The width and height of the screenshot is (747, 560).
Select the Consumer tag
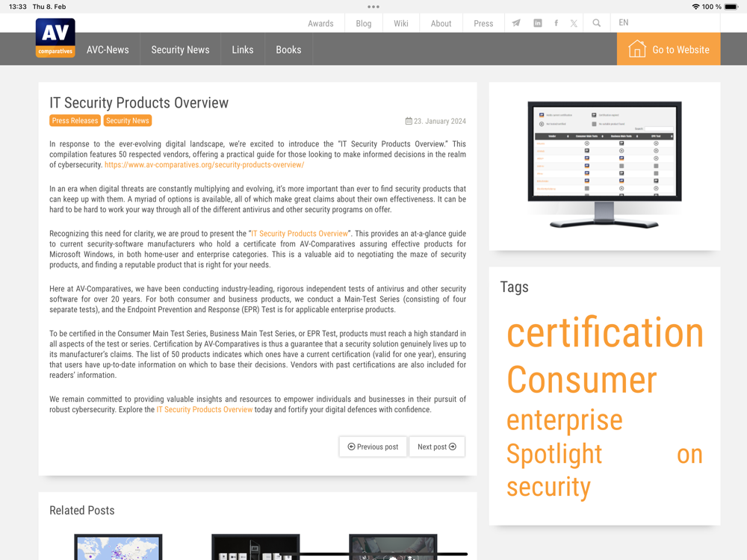(582, 379)
